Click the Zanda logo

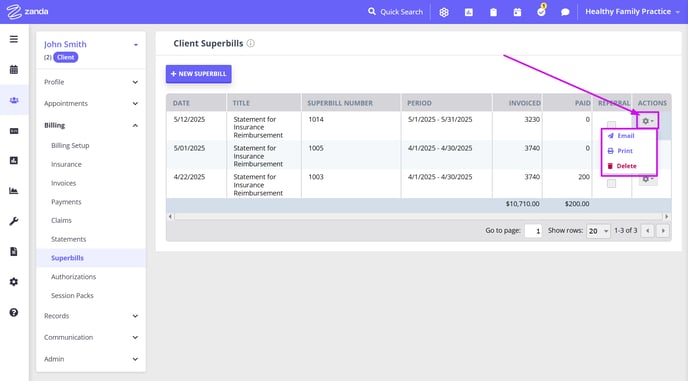[x=27, y=11]
